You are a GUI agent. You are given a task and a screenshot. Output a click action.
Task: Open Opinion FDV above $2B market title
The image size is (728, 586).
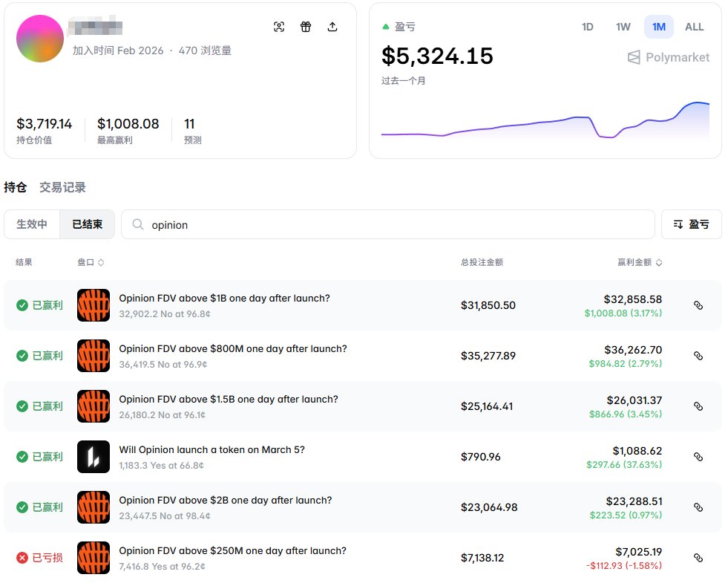225,501
